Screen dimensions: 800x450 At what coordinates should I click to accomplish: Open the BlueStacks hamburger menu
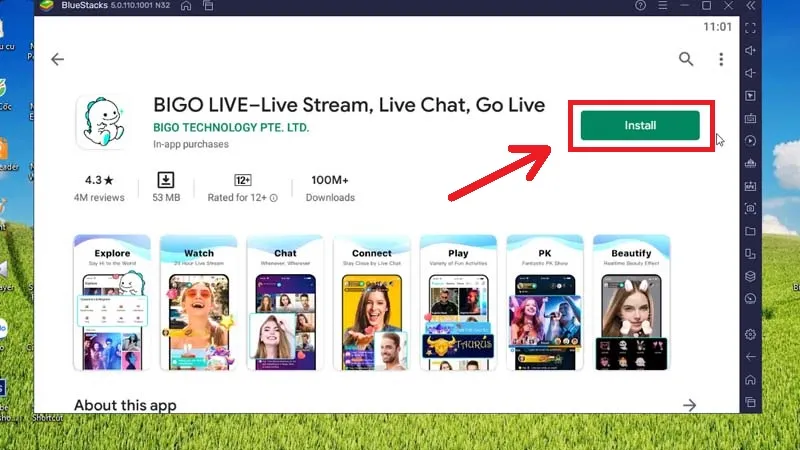pyautogui.click(x=662, y=6)
